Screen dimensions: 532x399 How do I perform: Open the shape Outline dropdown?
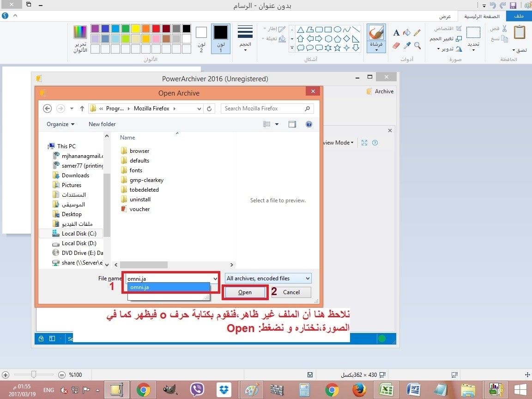[x=274, y=29]
